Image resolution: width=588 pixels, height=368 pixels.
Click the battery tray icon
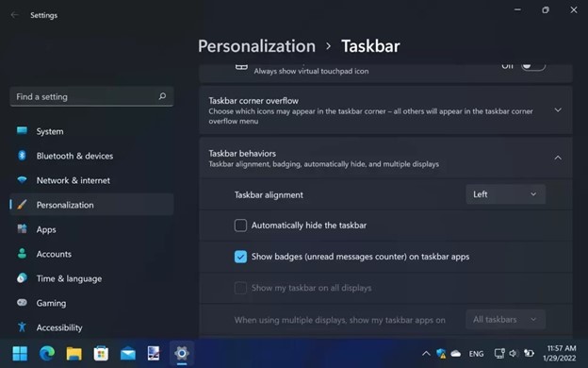(x=529, y=353)
